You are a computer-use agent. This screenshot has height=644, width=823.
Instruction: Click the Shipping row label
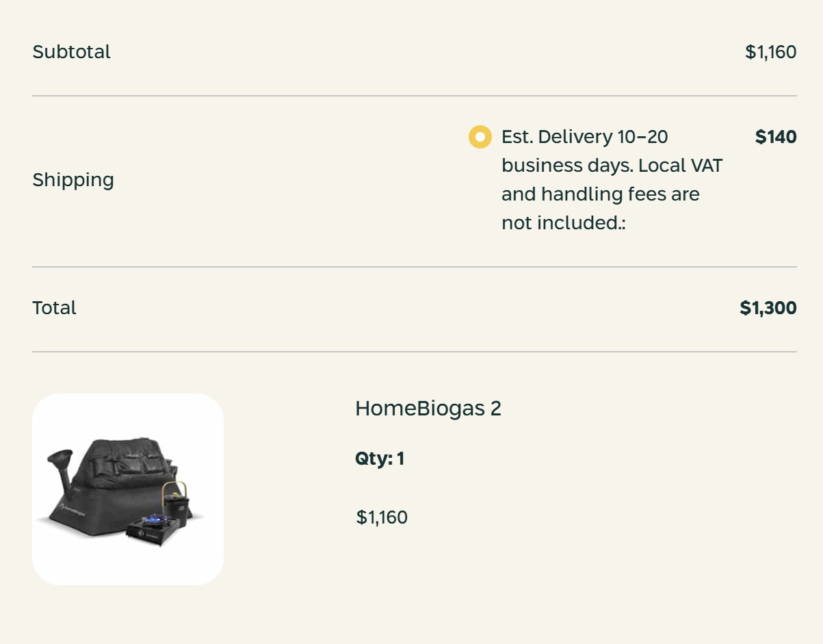(73, 180)
